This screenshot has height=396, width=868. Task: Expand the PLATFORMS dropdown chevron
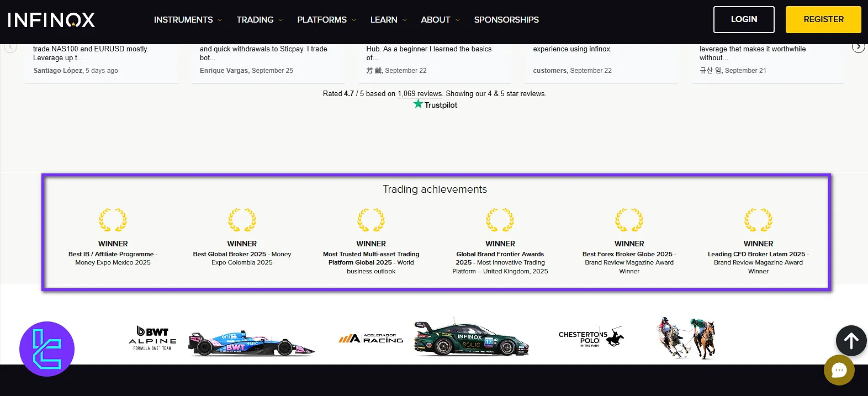(354, 20)
